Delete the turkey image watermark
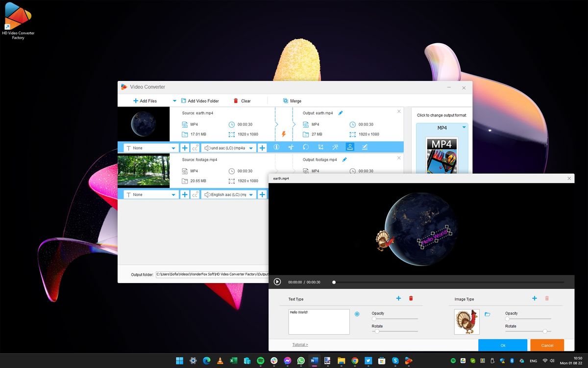 coord(547,298)
